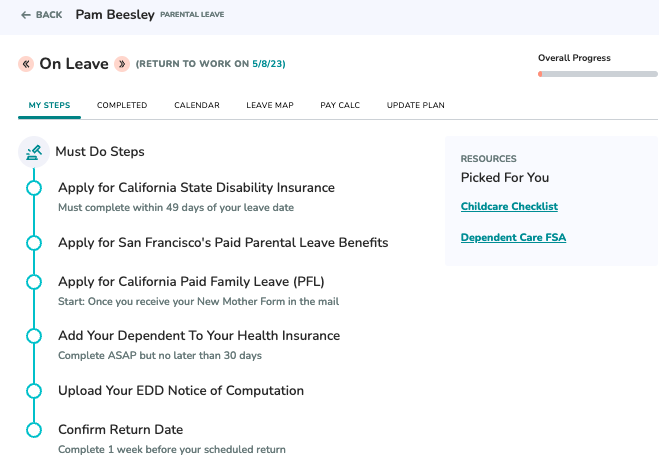Open the Dependent Care FSA link
Viewport: 659px width, 460px height.
[x=513, y=237]
